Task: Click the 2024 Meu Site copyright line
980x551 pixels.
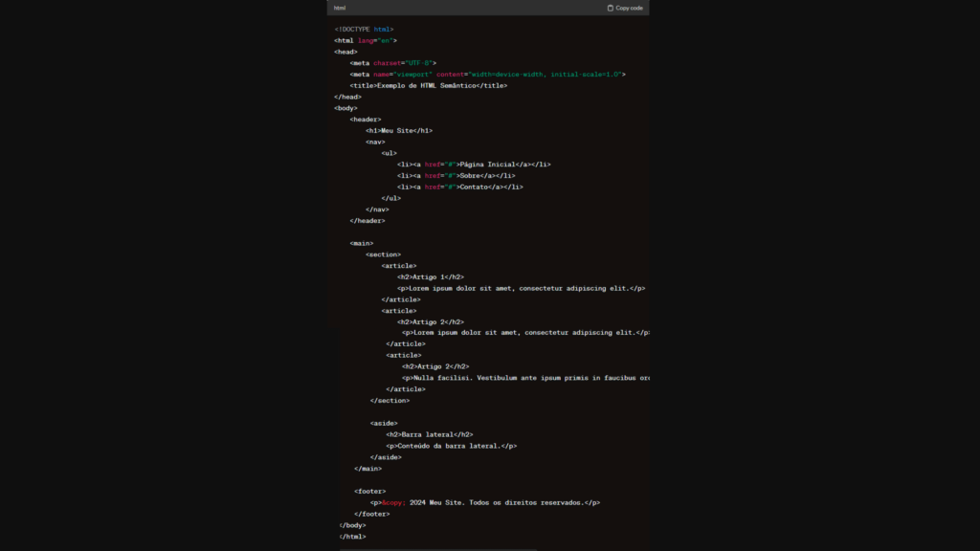Action: click(x=485, y=502)
